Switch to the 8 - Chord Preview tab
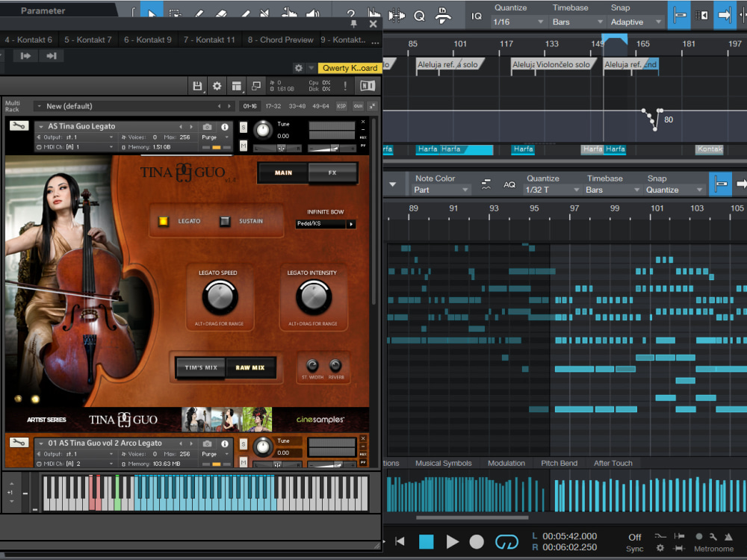The image size is (747, 560). [281, 40]
